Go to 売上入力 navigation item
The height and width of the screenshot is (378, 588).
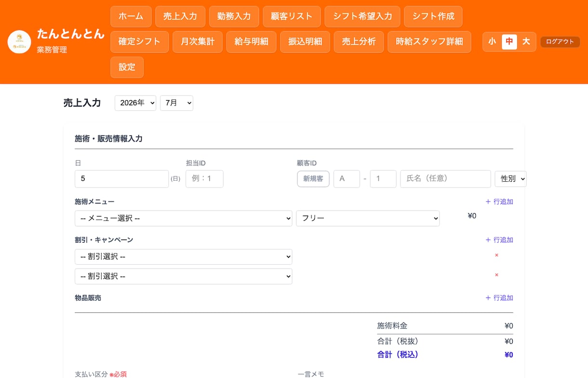(180, 16)
